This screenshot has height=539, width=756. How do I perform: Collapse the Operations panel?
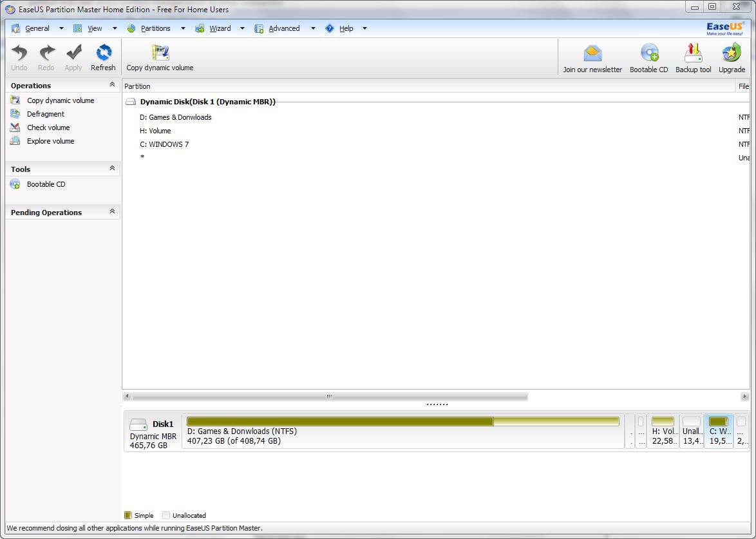click(x=112, y=85)
